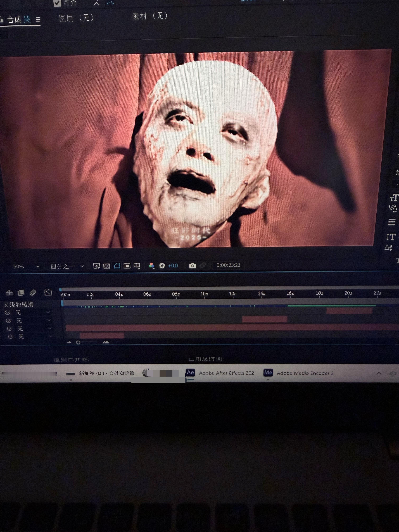The image size is (399, 532).
Task: Take a snapshot with the camera icon
Action: [192, 265]
